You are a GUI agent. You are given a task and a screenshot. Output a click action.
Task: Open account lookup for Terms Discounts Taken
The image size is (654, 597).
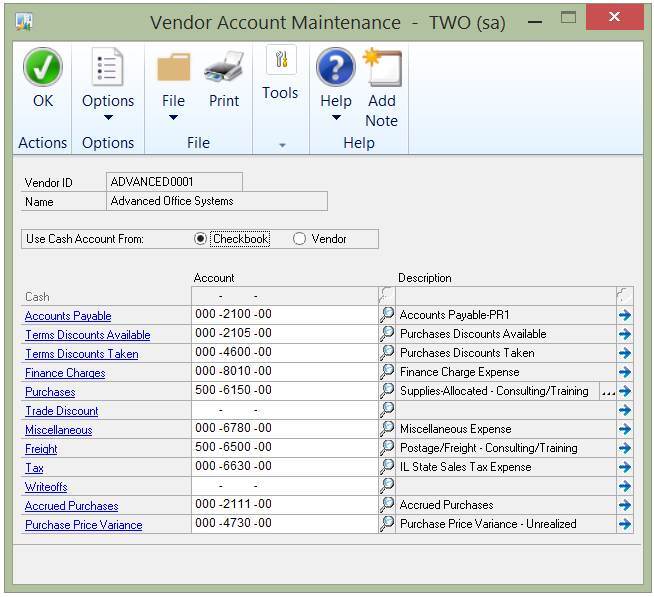point(387,353)
